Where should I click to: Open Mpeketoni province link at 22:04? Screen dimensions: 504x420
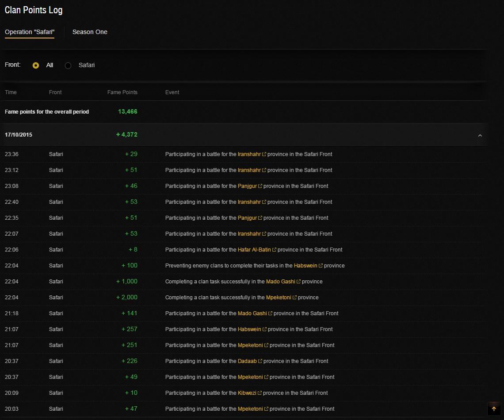click(278, 298)
